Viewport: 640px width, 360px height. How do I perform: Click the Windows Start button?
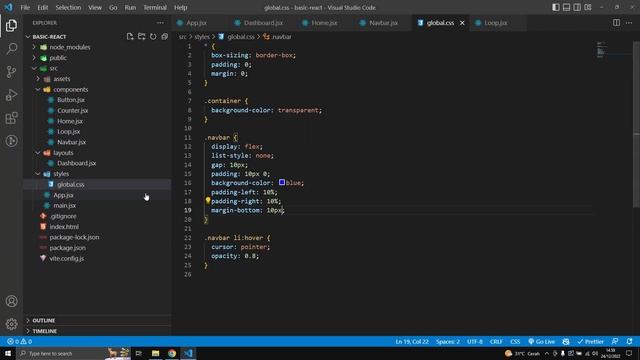[x=8, y=353]
